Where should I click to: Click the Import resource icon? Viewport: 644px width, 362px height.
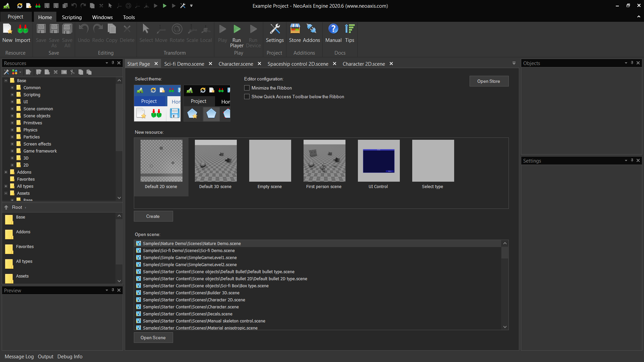tap(22, 29)
